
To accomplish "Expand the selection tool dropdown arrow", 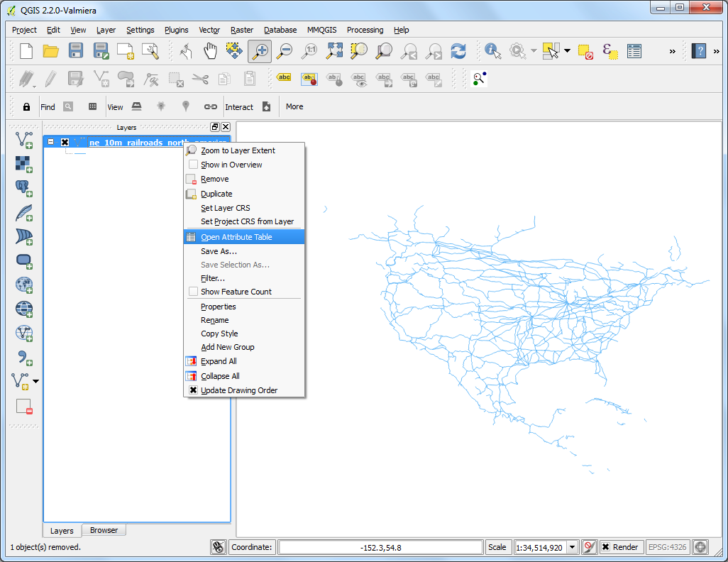I will [x=568, y=50].
